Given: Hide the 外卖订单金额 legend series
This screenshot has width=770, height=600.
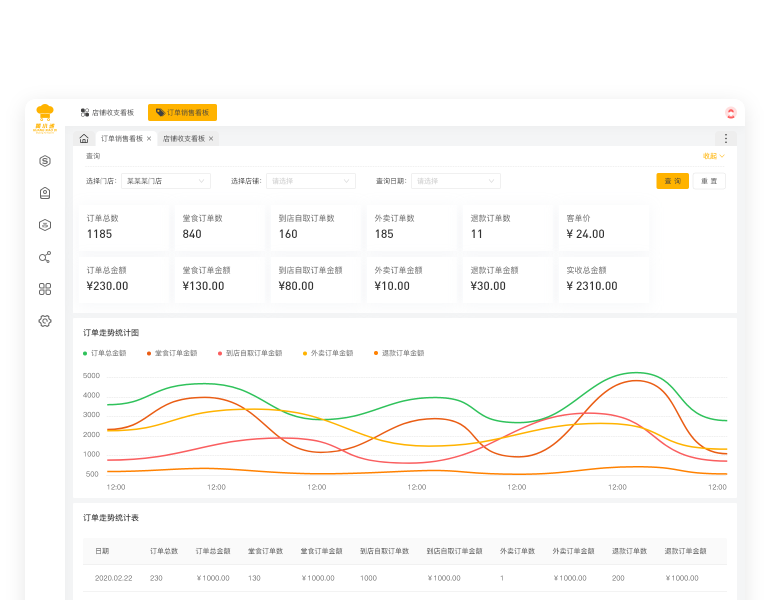Looking at the screenshot, I should pyautogui.click(x=328, y=353).
